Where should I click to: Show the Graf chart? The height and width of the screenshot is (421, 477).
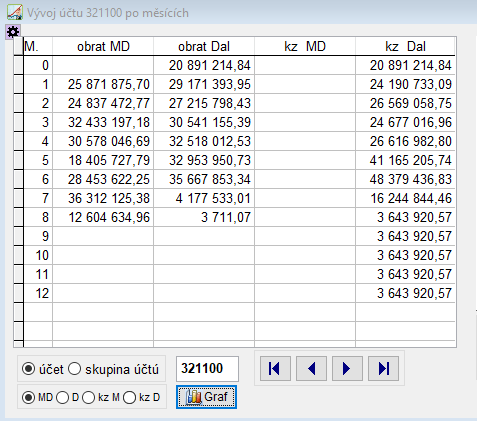206,397
